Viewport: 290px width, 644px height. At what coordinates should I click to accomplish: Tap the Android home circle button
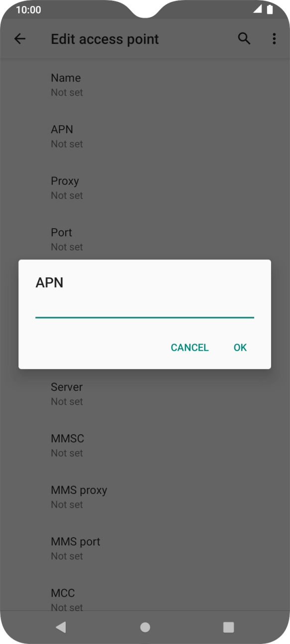145,627
